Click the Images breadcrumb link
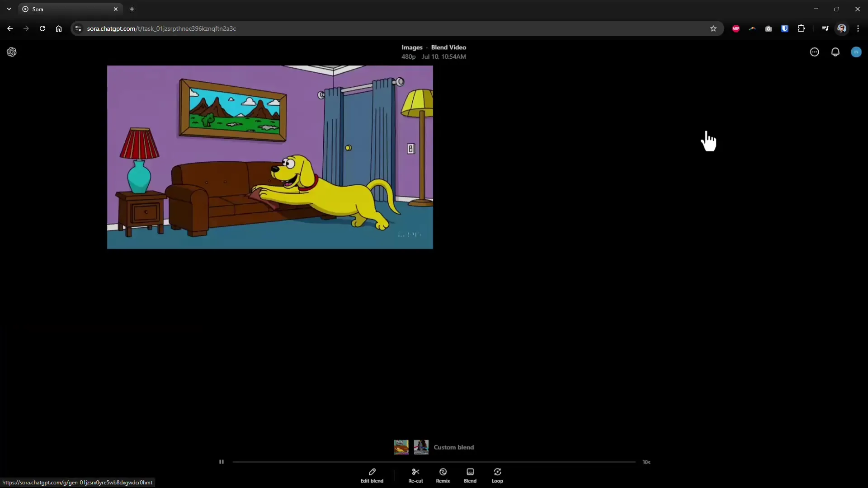Image resolution: width=868 pixels, height=488 pixels. [x=412, y=47]
